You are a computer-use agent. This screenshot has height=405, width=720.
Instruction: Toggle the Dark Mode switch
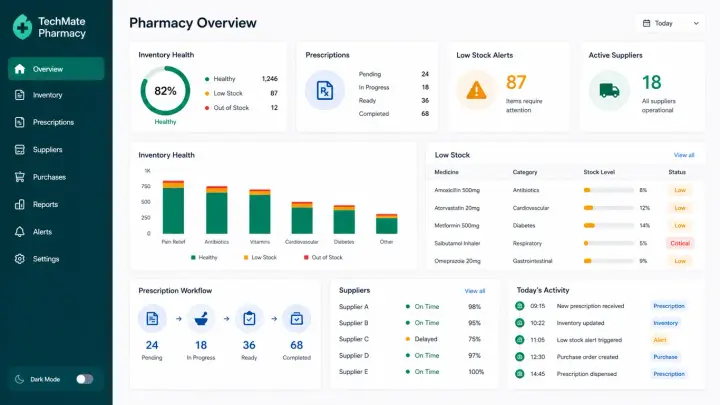click(x=84, y=379)
